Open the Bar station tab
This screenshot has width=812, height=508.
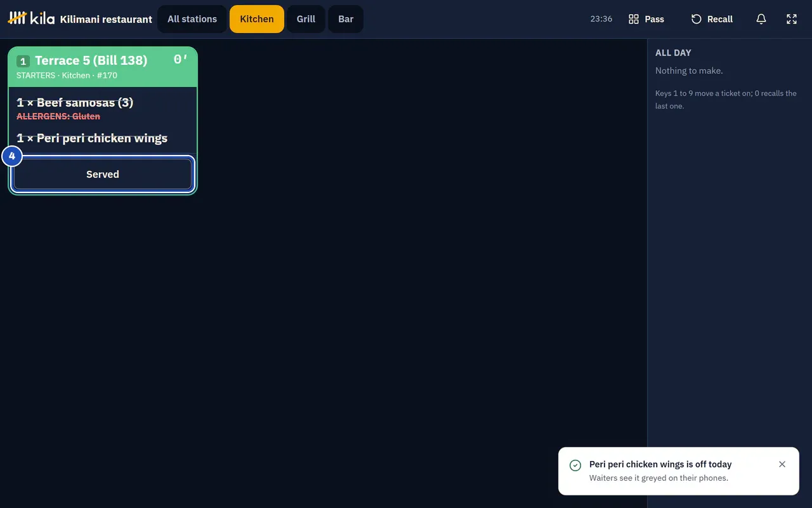[x=346, y=19]
